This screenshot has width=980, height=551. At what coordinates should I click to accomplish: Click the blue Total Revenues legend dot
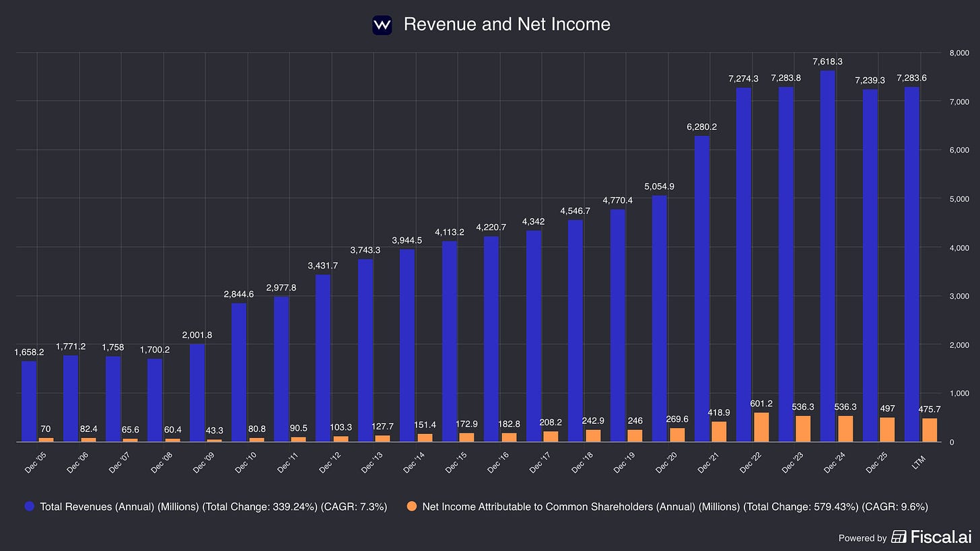[30, 507]
